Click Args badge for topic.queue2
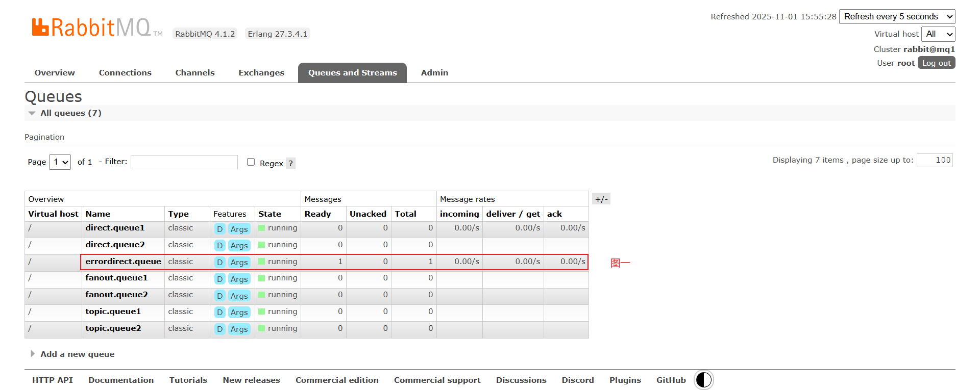This screenshot has height=390, width=980. pyautogui.click(x=239, y=329)
